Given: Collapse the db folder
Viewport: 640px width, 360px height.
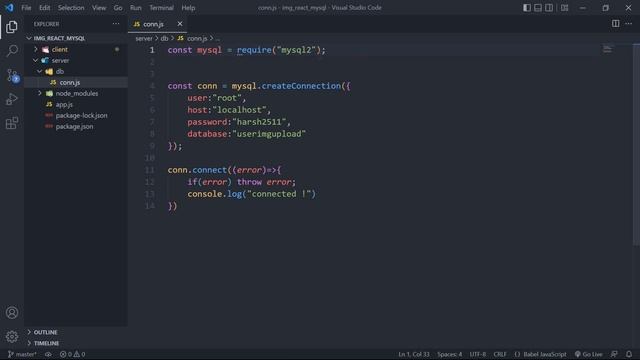Looking at the screenshot, I should click(x=40, y=71).
